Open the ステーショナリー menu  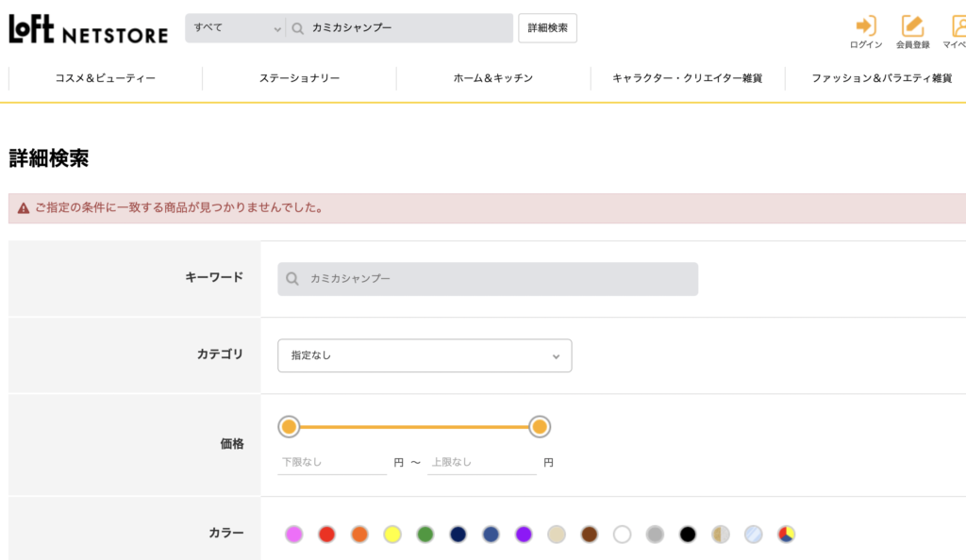(299, 78)
